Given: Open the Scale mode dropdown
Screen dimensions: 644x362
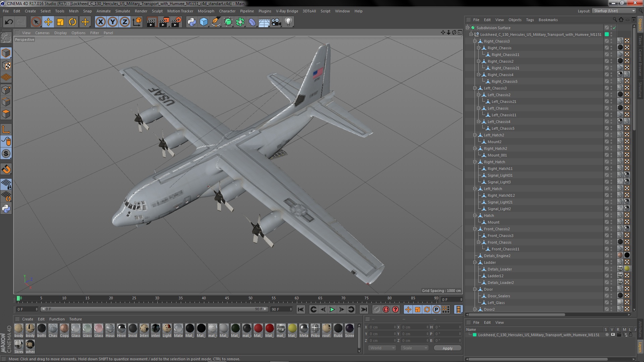Looking at the screenshot, I should click(415, 348).
